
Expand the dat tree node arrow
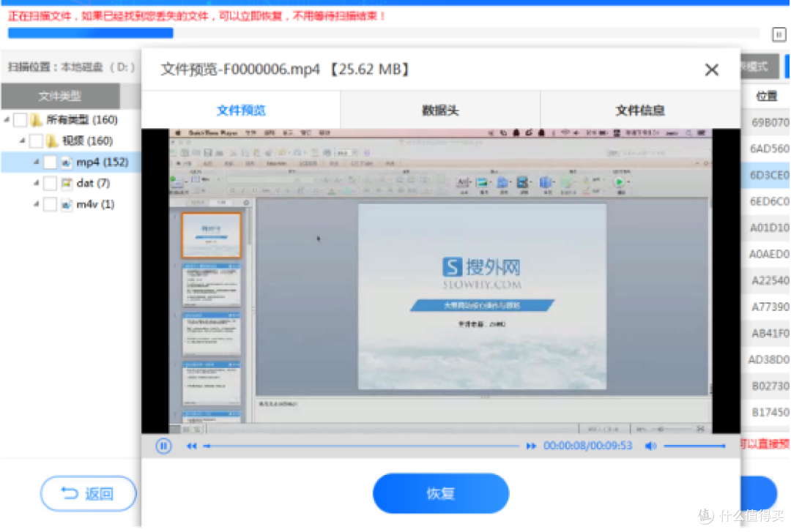coord(37,183)
